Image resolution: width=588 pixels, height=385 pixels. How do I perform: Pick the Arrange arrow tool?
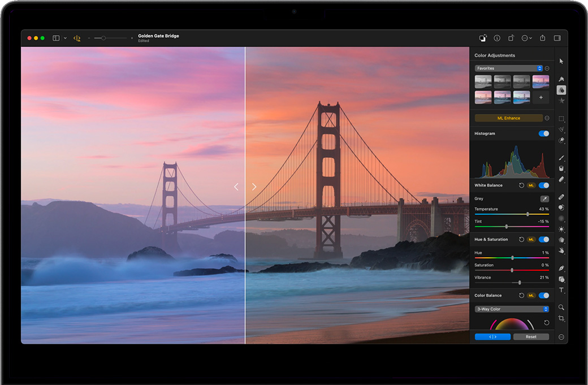coord(561,61)
